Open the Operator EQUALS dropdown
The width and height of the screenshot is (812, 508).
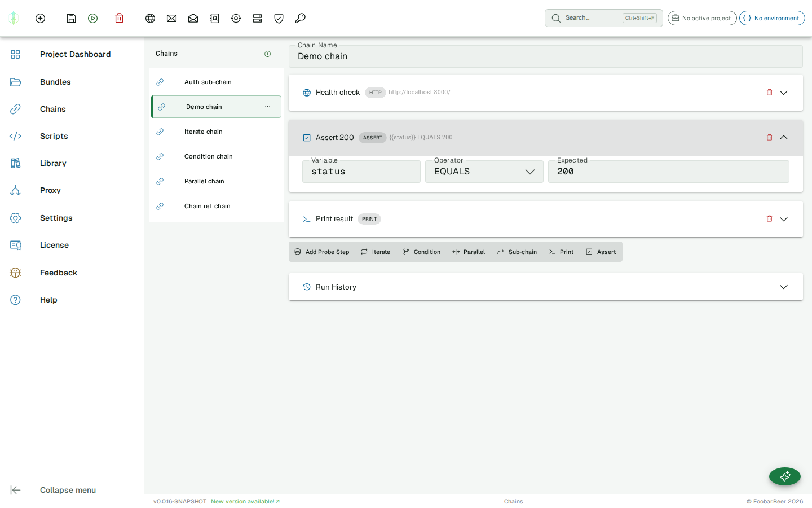(x=484, y=172)
